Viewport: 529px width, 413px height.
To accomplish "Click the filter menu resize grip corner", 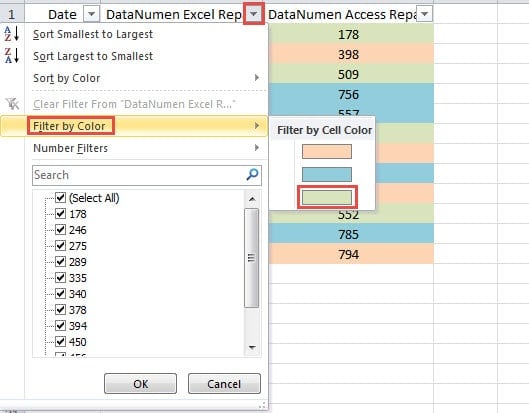I will [262, 405].
